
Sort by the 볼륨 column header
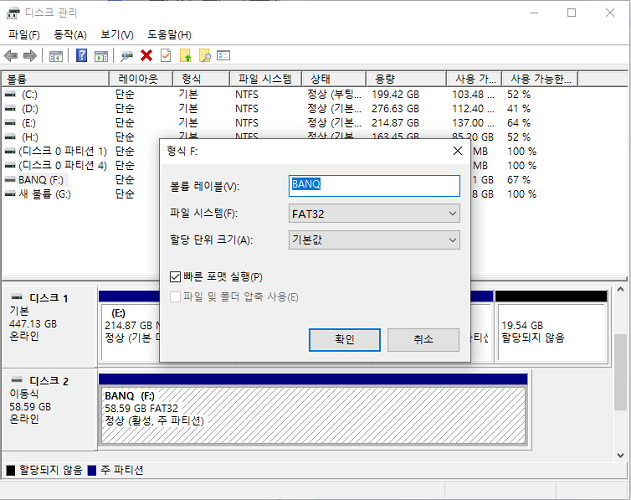coord(56,79)
